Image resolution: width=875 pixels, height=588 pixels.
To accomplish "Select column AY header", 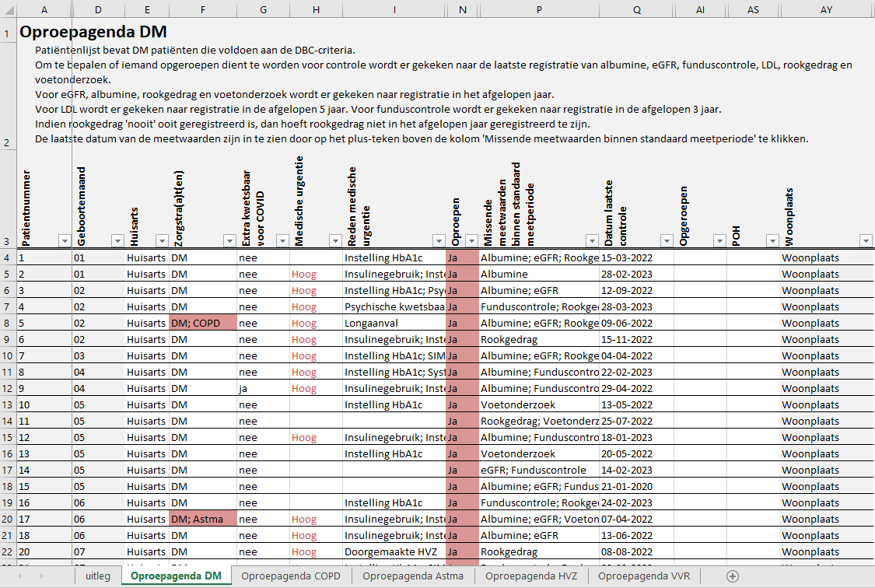I will tap(827, 9).
